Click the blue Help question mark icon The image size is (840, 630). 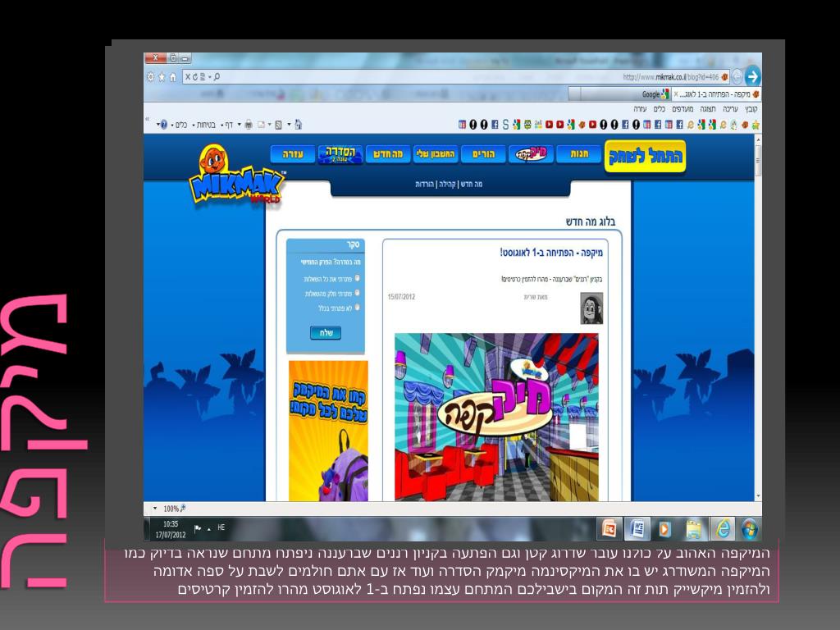coord(164,125)
